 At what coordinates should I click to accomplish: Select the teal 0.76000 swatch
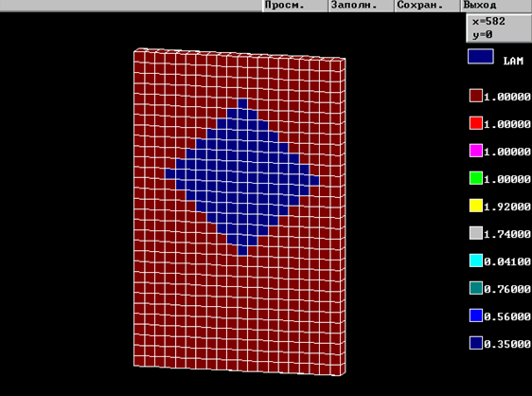tap(476, 288)
